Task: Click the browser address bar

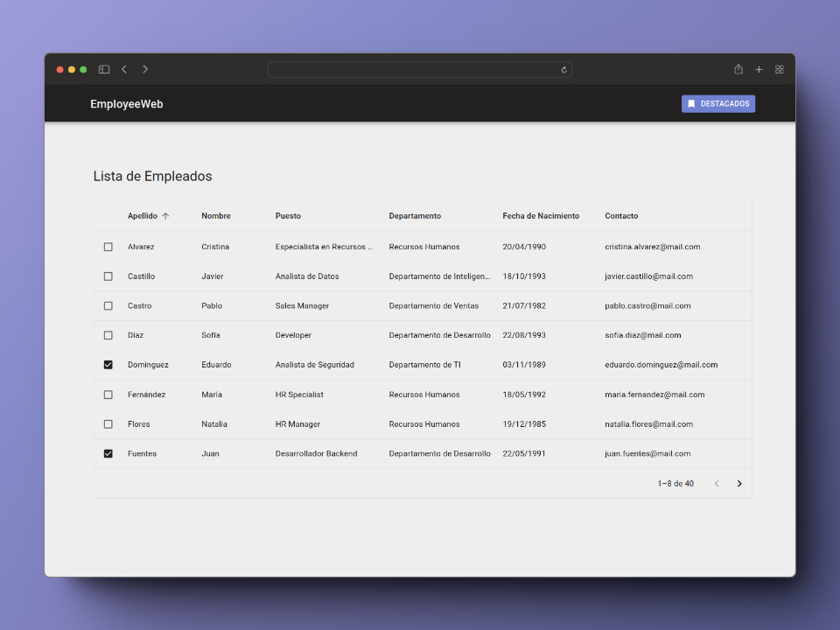Action: 419,70
